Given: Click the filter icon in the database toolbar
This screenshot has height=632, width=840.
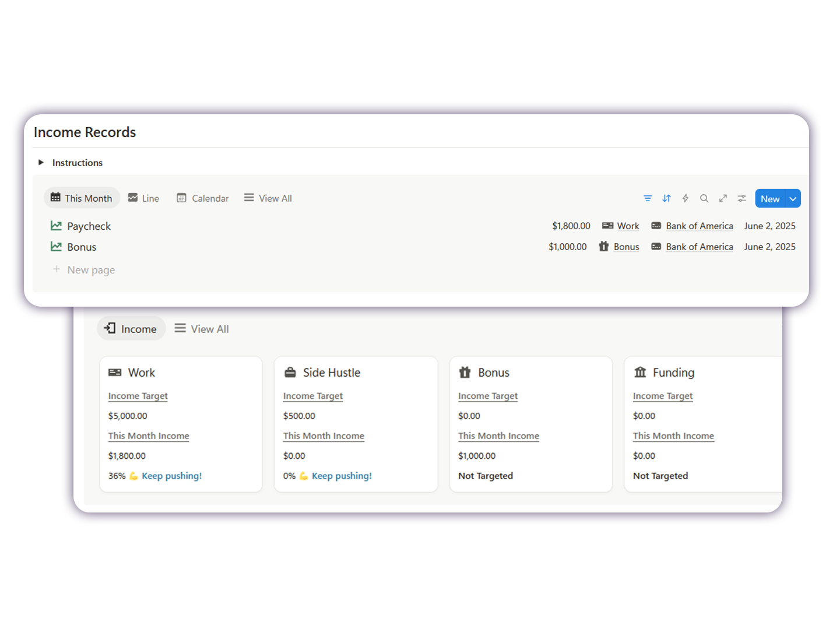Looking at the screenshot, I should pyautogui.click(x=647, y=199).
